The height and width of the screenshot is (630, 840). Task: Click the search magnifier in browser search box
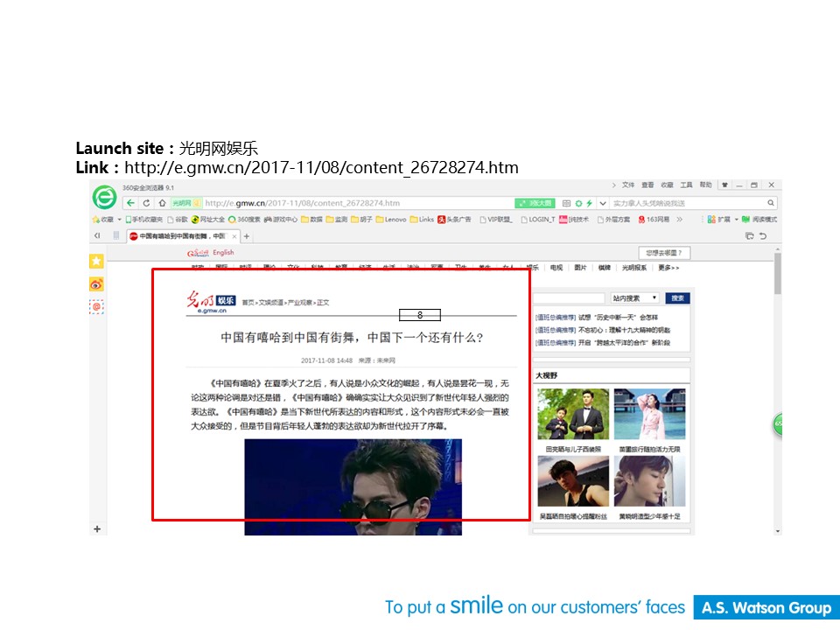point(768,203)
